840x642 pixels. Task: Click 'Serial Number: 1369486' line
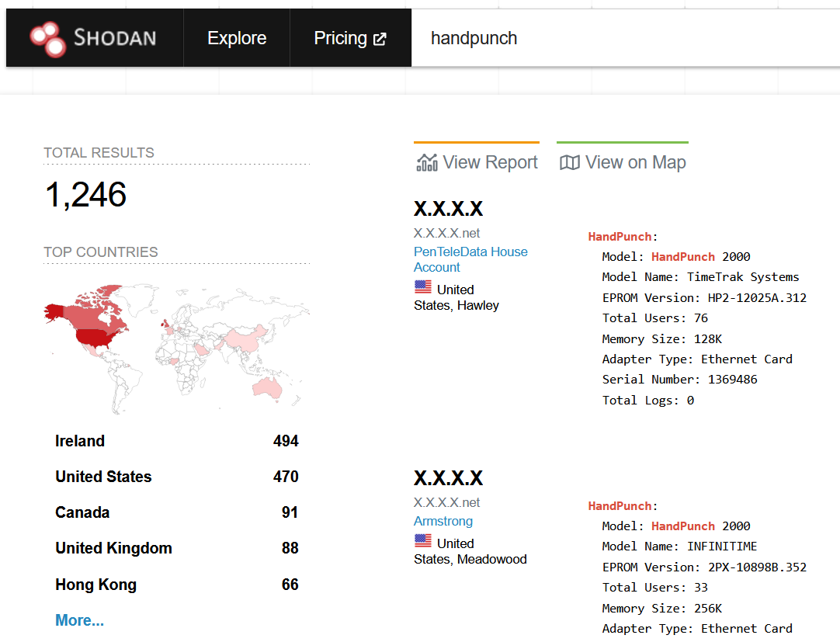click(x=679, y=380)
